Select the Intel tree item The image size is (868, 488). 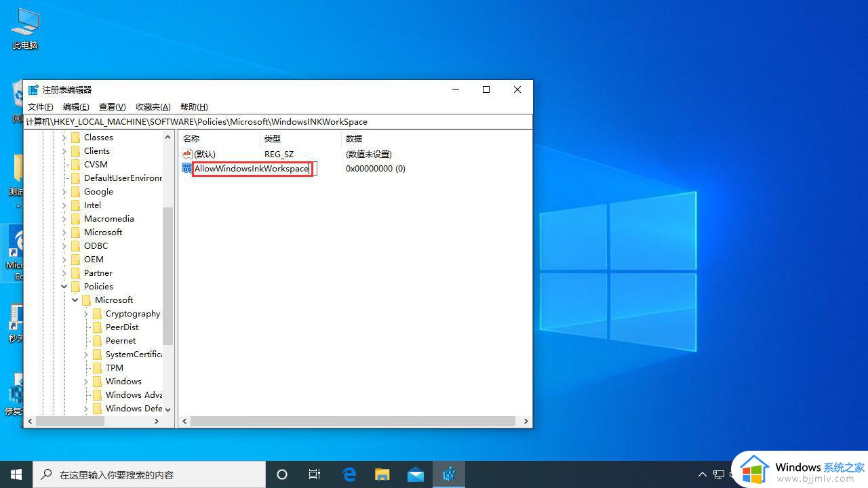point(92,205)
